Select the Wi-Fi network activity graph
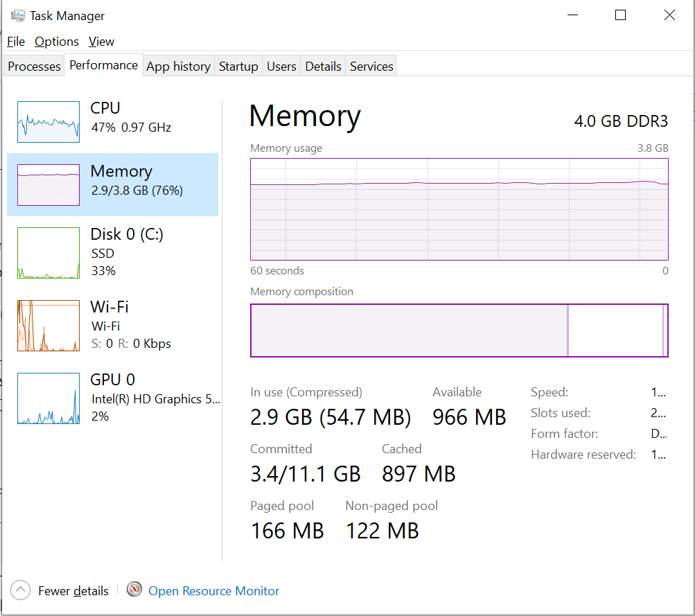Viewport: 695px width, 616px height. (49, 326)
